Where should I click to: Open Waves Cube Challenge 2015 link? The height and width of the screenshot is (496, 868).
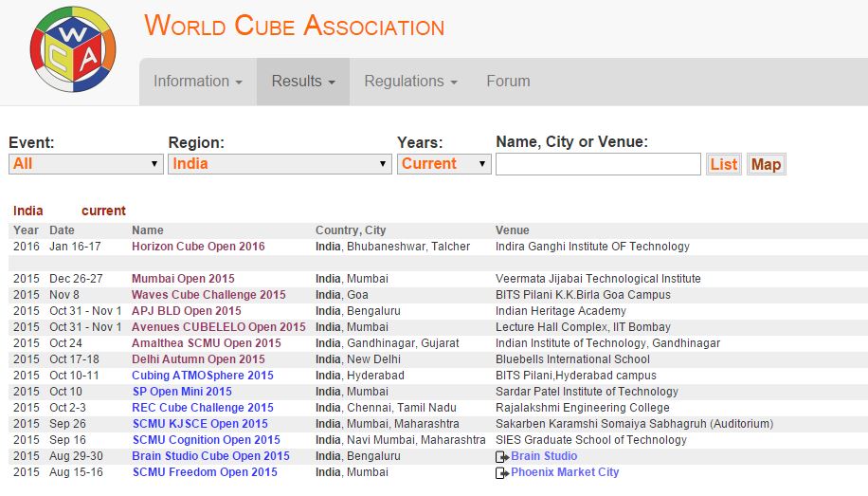tap(208, 295)
